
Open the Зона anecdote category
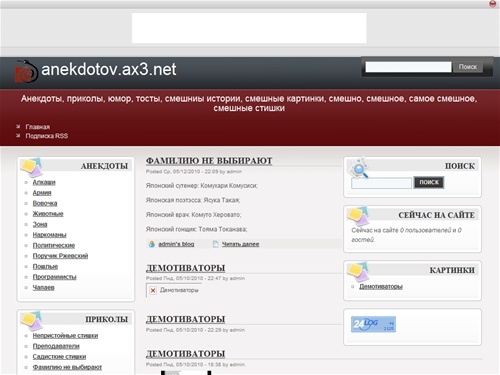pyautogui.click(x=40, y=224)
